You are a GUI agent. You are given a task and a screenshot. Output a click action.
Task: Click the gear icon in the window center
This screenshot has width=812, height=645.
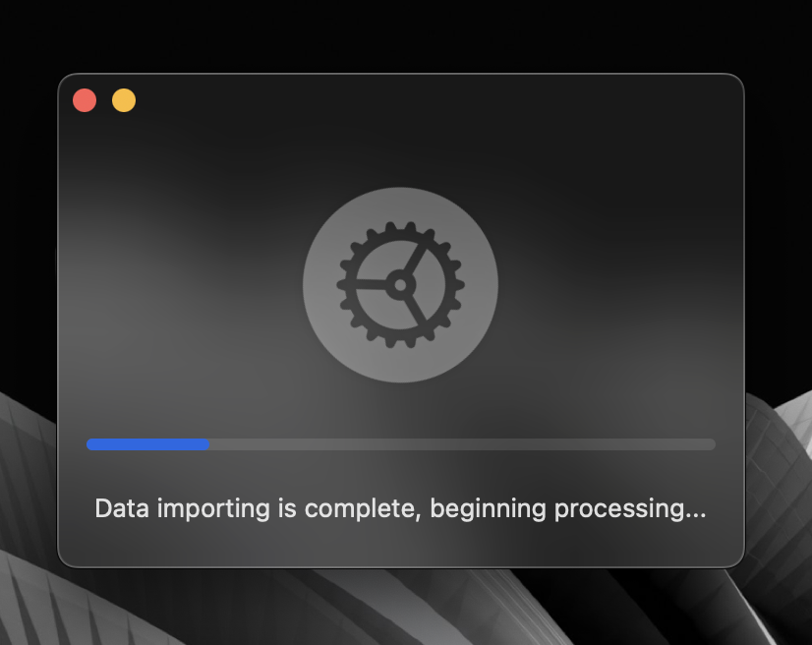(x=400, y=284)
